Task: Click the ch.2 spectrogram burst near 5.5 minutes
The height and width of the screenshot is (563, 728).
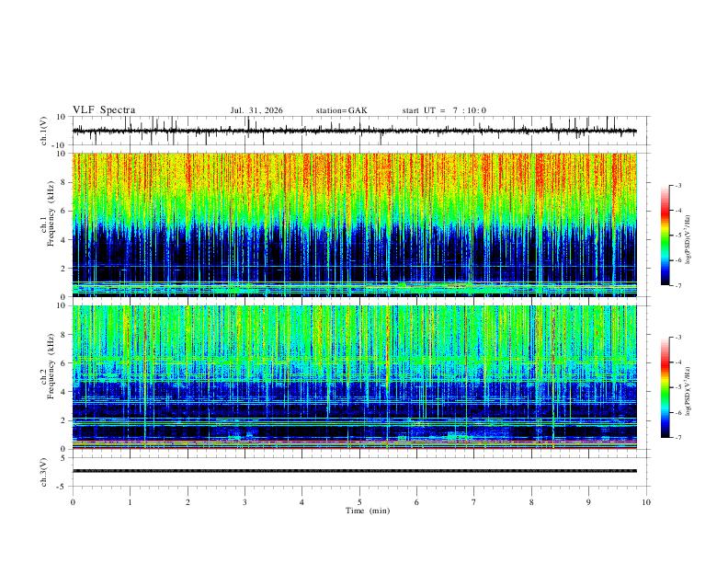Action: coord(387,367)
